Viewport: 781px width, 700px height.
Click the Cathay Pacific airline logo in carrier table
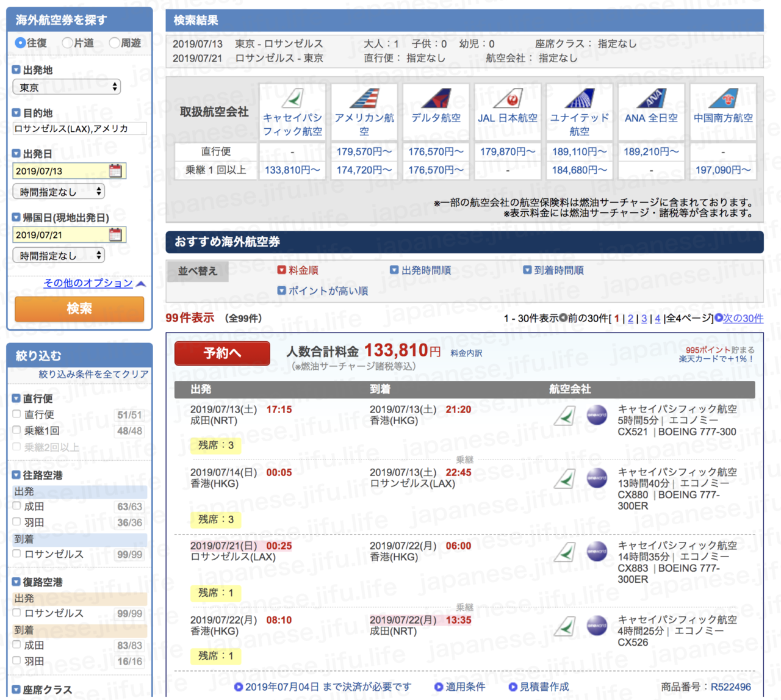pyautogui.click(x=293, y=98)
